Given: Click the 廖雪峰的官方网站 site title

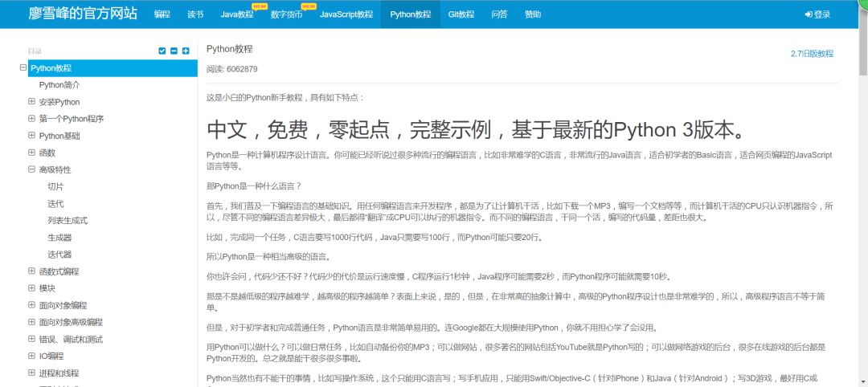Looking at the screenshot, I should [x=83, y=14].
